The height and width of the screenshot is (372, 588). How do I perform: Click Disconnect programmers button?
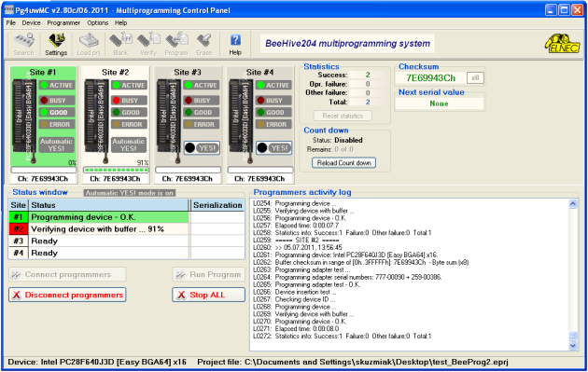[67, 295]
